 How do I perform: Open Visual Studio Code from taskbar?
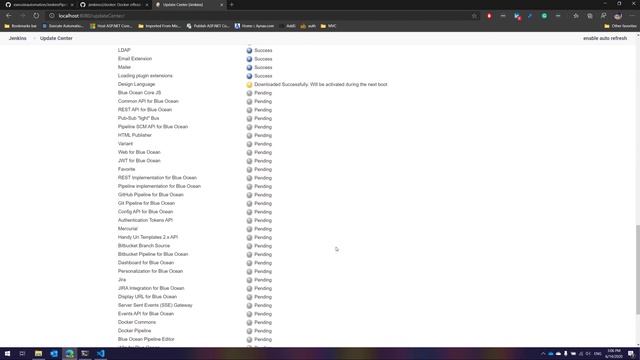coord(100,353)
